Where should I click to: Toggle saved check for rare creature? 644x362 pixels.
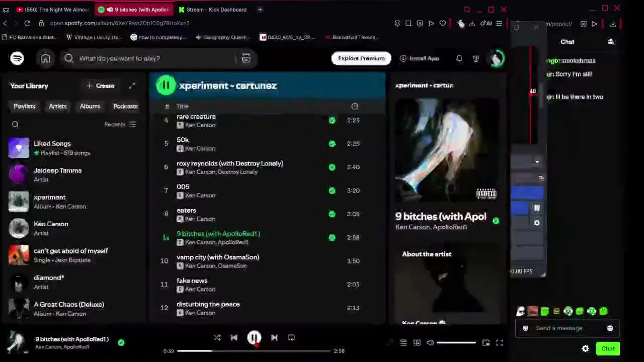pos(332,120)
